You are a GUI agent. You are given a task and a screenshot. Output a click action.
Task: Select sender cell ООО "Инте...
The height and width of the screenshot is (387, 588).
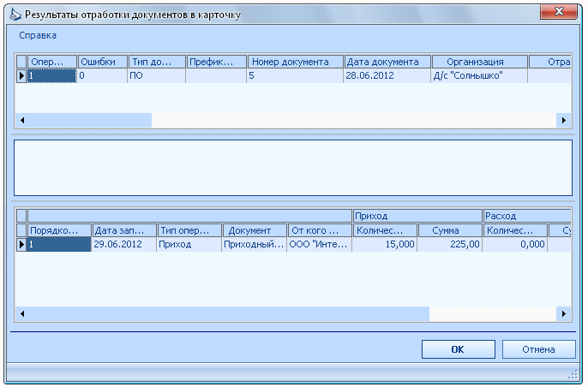320,244
